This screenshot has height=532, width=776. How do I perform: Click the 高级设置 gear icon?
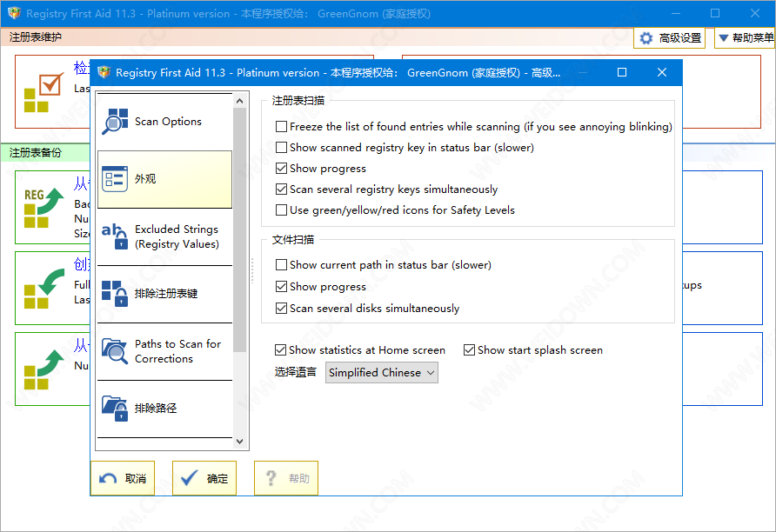[646, 38]
